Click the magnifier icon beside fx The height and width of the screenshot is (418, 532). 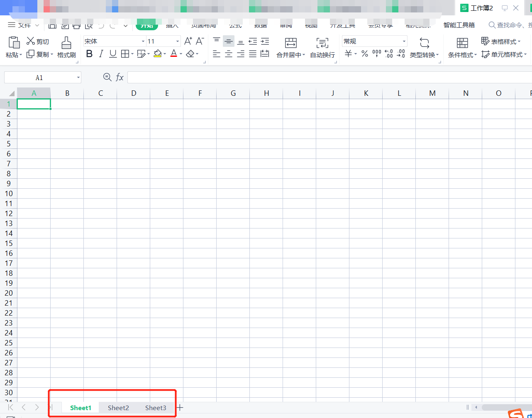coord(107,77)
